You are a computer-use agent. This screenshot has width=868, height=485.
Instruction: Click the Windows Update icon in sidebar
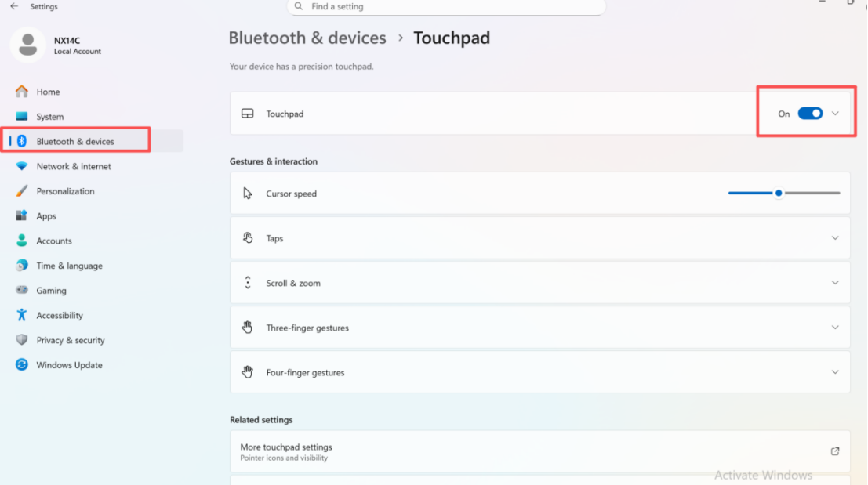click(x=22, y=365)
